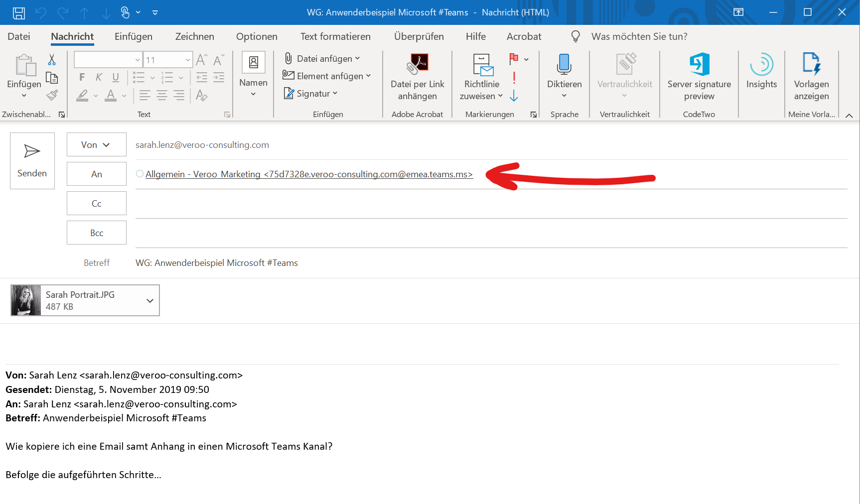Mark message as low importance
This screenshot has height=504, width=860.
tap(514, 96)
